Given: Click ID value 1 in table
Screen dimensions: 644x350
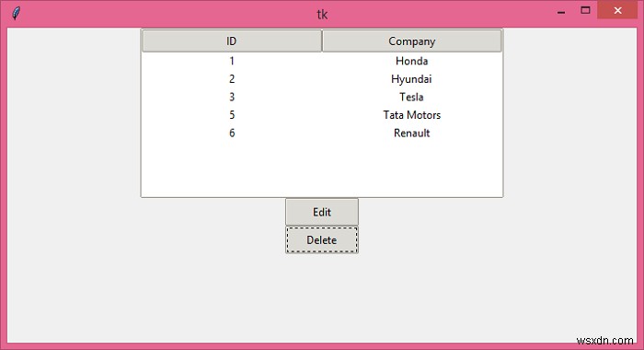Looking at the screenshot, I should (232, 61).
